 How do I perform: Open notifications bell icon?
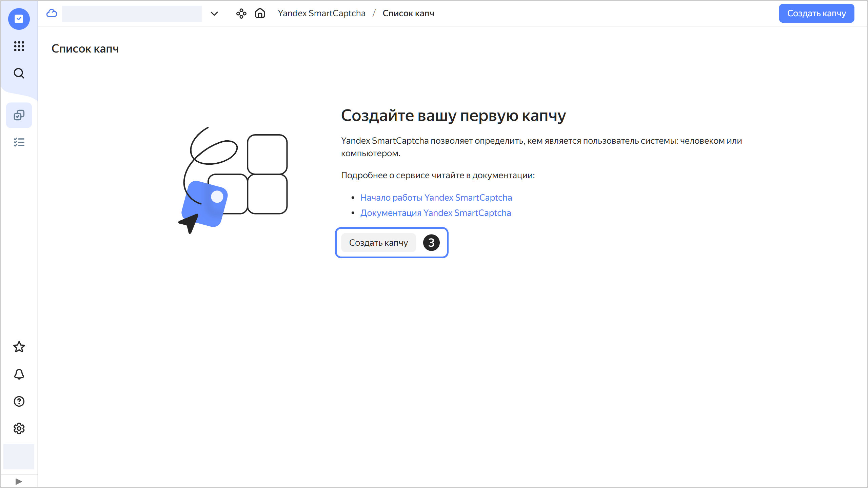19,374
